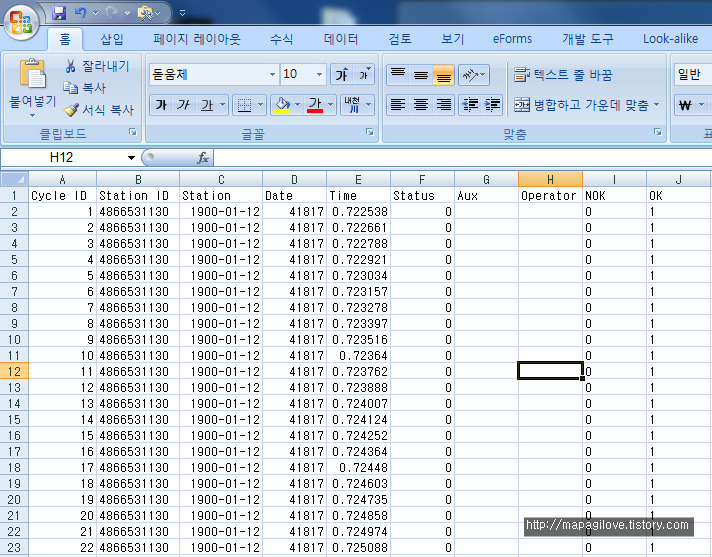Screen dimensions: 712x557
Task: Customize the Quick Access Toolbar
Action: [182, 13]
